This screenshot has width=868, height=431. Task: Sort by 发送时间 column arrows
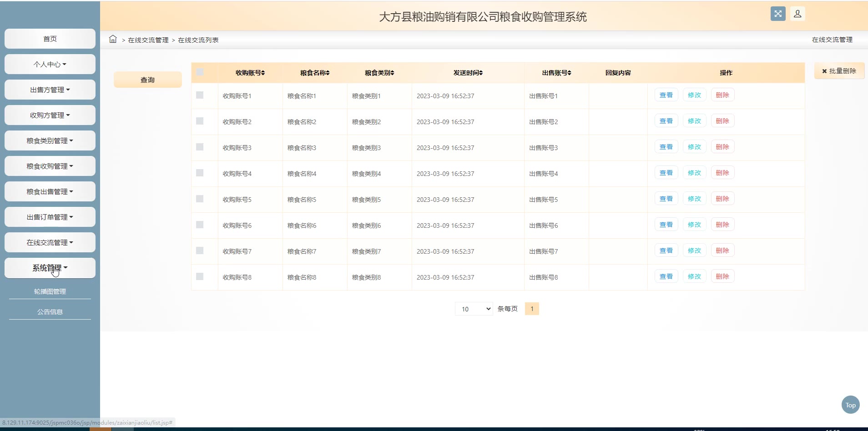coord(481,73)
